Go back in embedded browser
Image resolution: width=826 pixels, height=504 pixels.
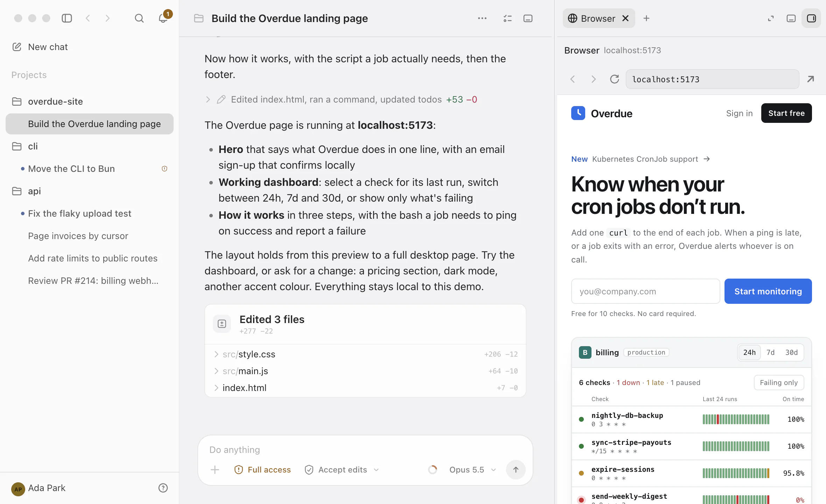pyautogui.click(x=573, y=79)
